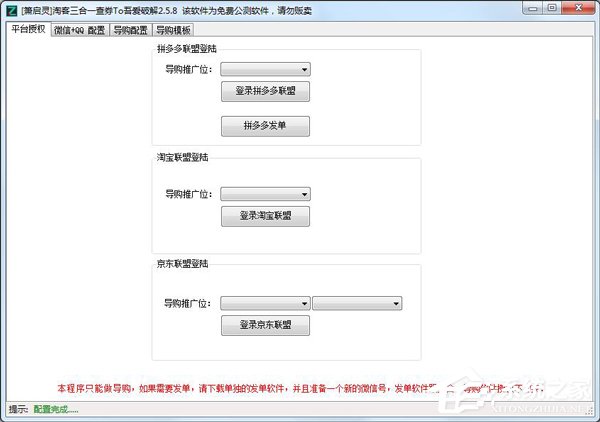Click the window title text 淘客三合一查券
This screenshot has height=422, width=600.
pos(83,11)
